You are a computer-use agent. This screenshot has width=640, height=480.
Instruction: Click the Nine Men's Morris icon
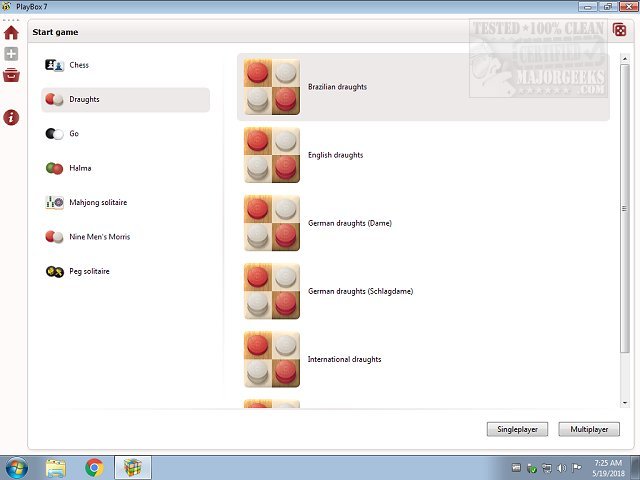54,237
